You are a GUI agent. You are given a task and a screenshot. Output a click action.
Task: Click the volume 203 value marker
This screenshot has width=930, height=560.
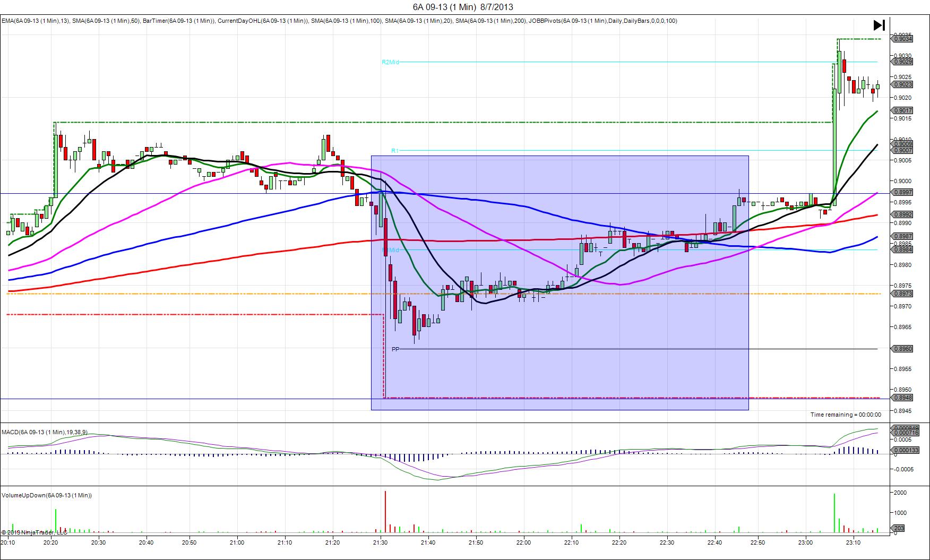coord(900,528)
